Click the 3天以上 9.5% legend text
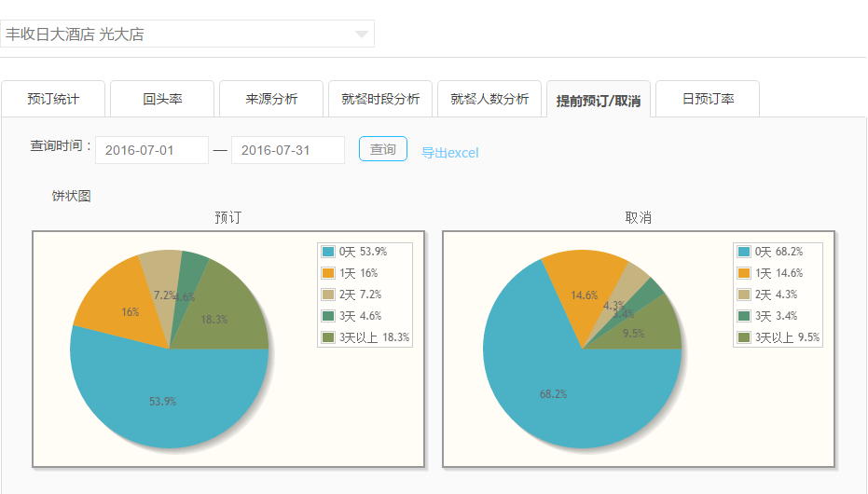The height and width of the screenshot is (494, 868). point(787,337)
